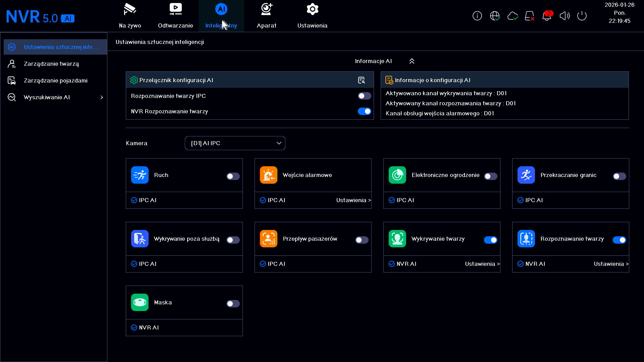Click the Elektroniczne ogrodzenie icon
The image size is (644, 362).
point(397,175)
